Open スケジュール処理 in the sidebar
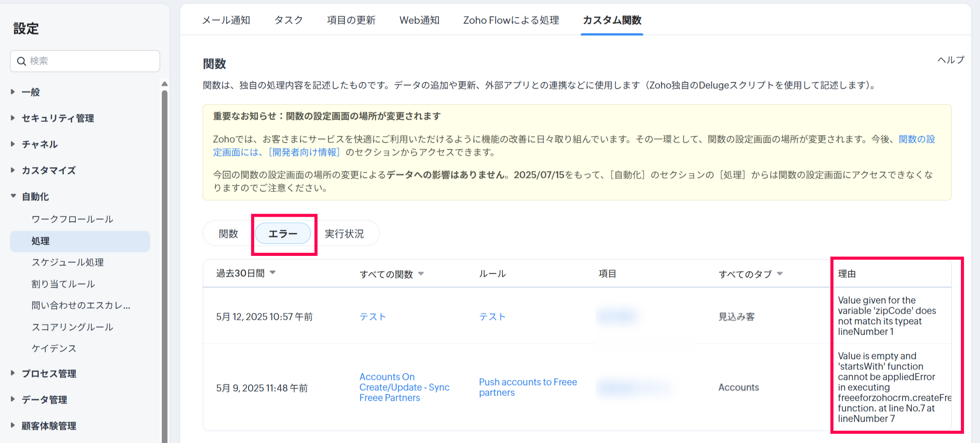 (67, 262)
